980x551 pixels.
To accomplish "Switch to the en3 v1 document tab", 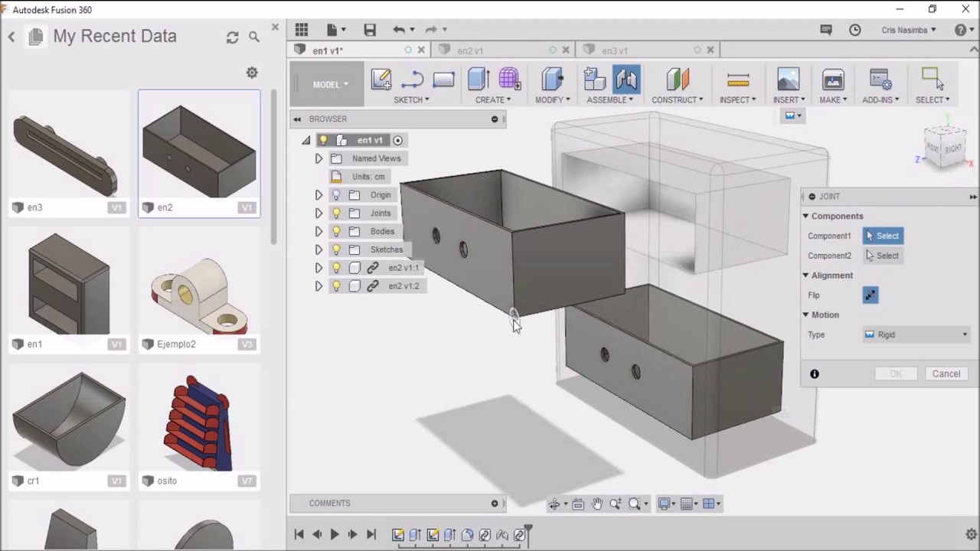I will click(615, 51).
